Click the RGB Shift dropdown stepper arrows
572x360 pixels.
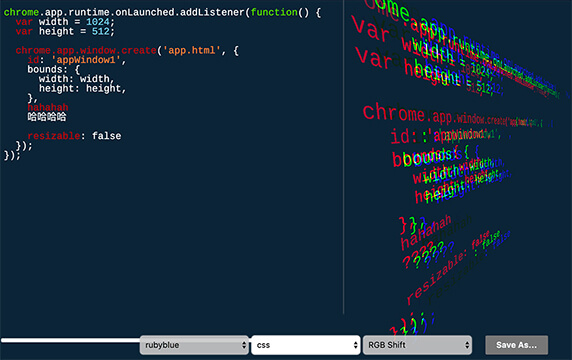pos(467,345)
